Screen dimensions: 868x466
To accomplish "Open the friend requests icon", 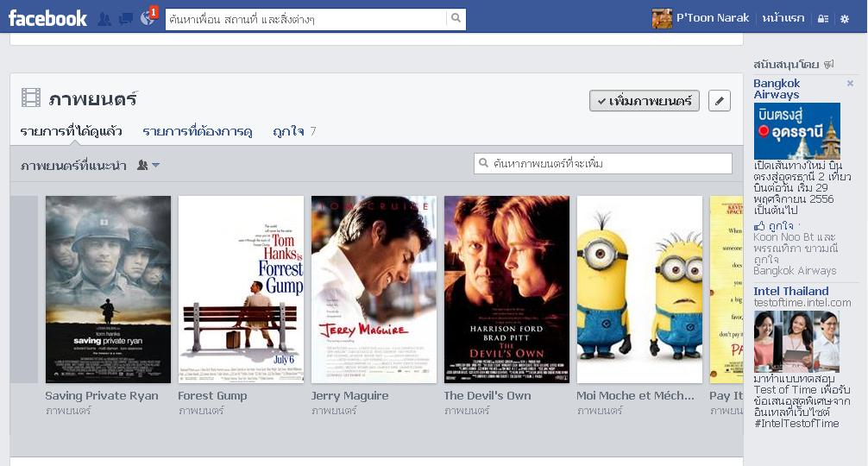I will [104, 19].
